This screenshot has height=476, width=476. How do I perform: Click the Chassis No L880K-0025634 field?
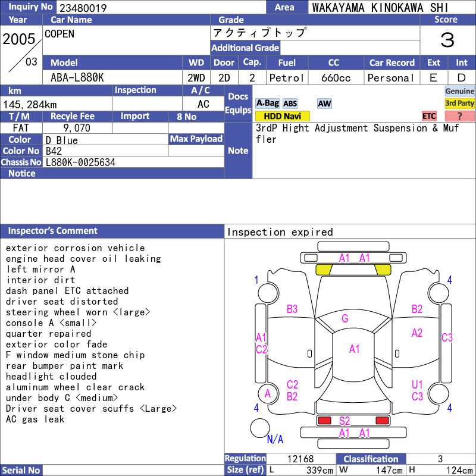pos(133,162)
